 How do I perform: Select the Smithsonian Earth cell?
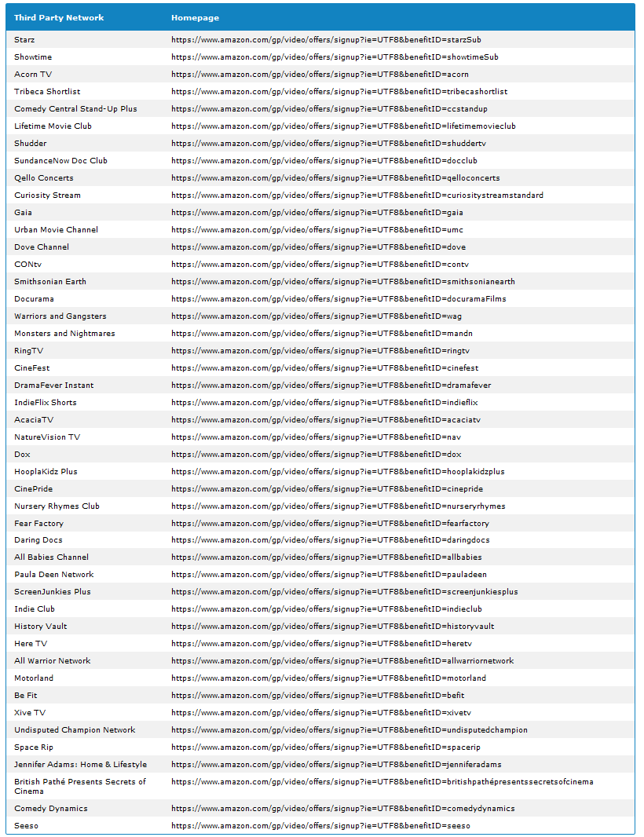click(x=50, y=281)
